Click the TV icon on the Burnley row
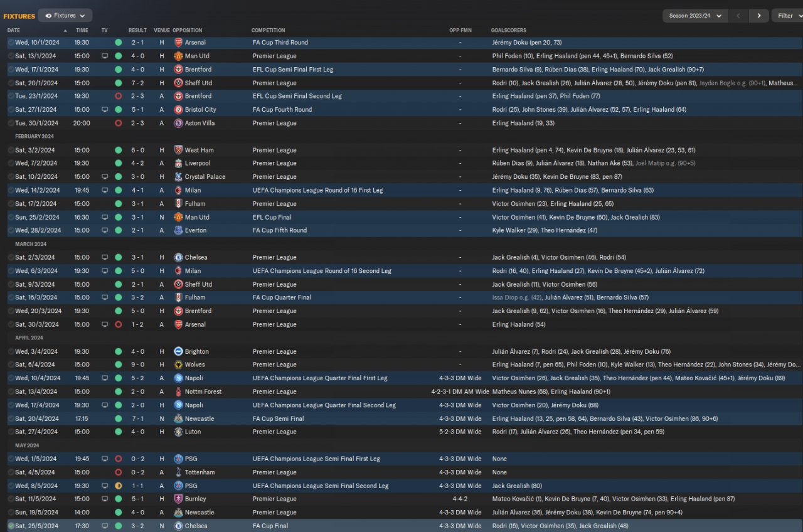 (105, 499)
